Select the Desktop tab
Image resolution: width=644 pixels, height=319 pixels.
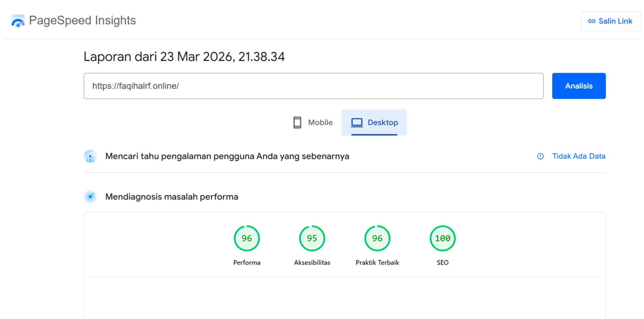pyautogui.click(x=374, y=122)
